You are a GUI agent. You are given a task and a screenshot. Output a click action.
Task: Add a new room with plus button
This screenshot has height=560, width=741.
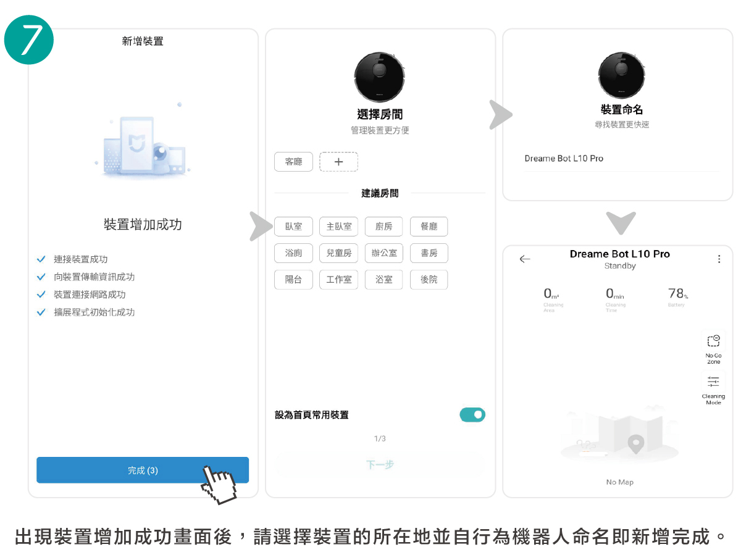[x=338, y=162]
